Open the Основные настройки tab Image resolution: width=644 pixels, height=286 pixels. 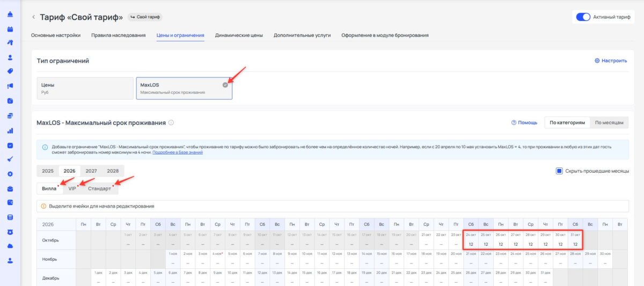point(56,35)
